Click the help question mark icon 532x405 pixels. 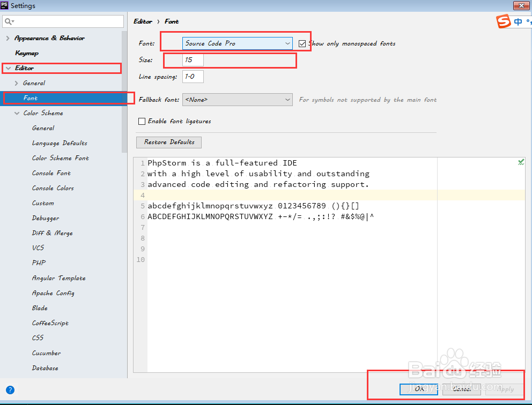10,390
